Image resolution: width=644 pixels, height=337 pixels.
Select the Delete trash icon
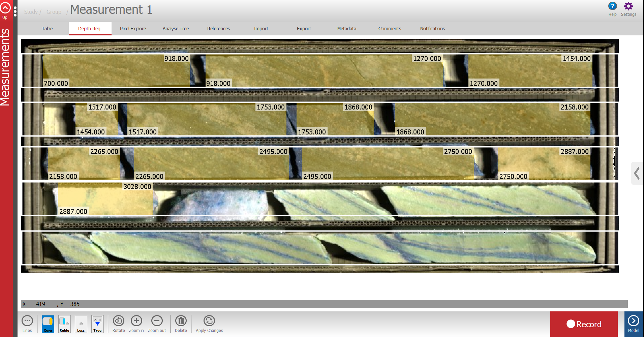pos(181,321)
